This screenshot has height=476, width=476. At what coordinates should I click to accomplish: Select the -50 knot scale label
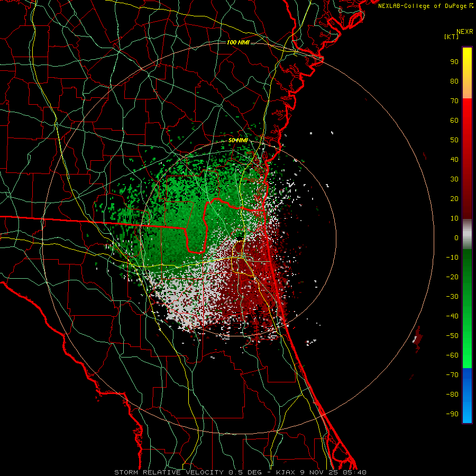(452, 336)
